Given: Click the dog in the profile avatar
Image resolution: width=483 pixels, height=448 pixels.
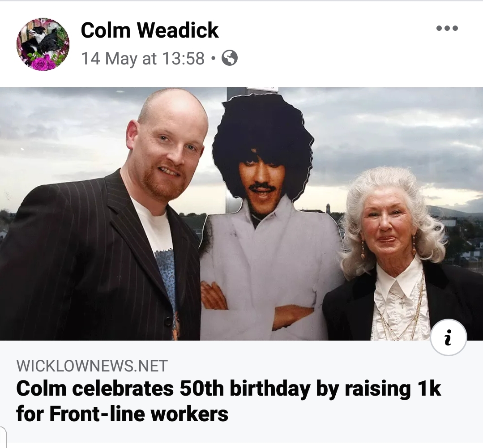Looking at the screenshot, I should 43,38.
